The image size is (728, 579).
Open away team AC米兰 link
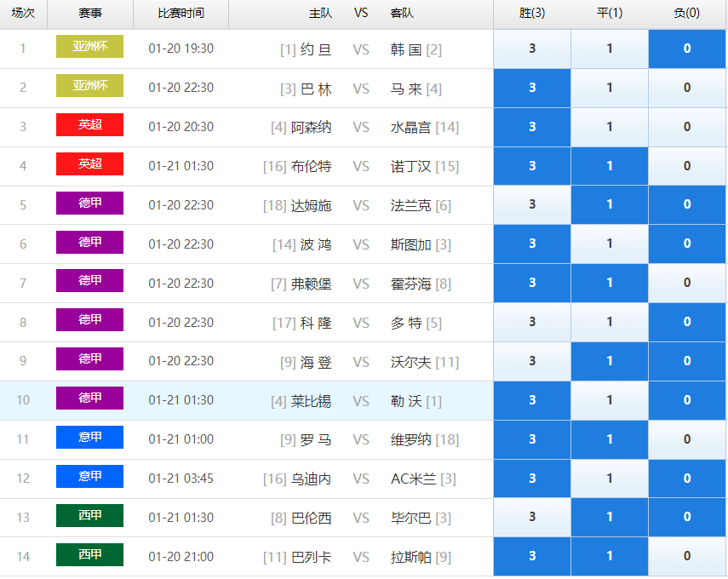(413, 479)
